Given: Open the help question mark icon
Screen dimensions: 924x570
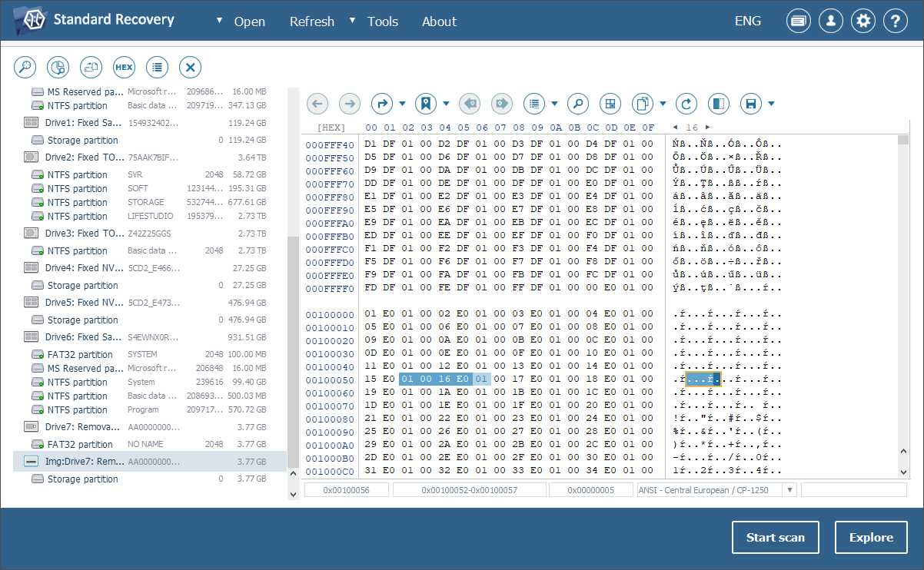Looking at the screenshot, I should click(896, 22).
